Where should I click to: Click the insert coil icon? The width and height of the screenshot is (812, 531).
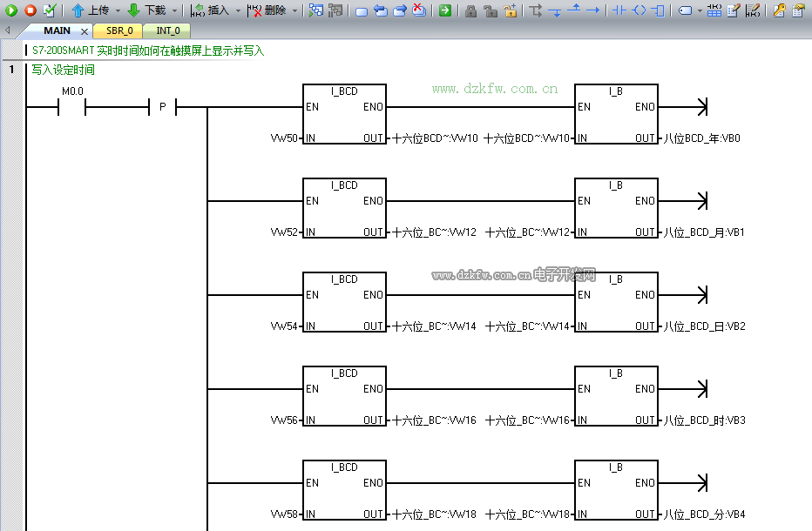(x=639, y=10)
